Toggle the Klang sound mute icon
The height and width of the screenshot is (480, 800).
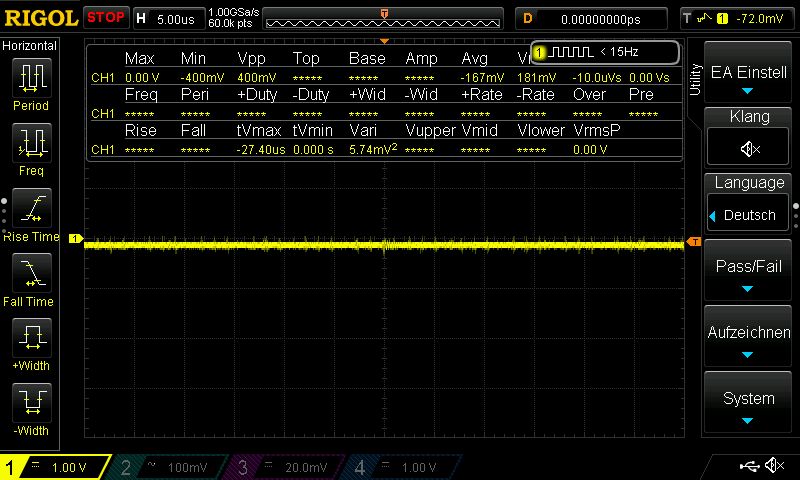click(x=748, y=148)
